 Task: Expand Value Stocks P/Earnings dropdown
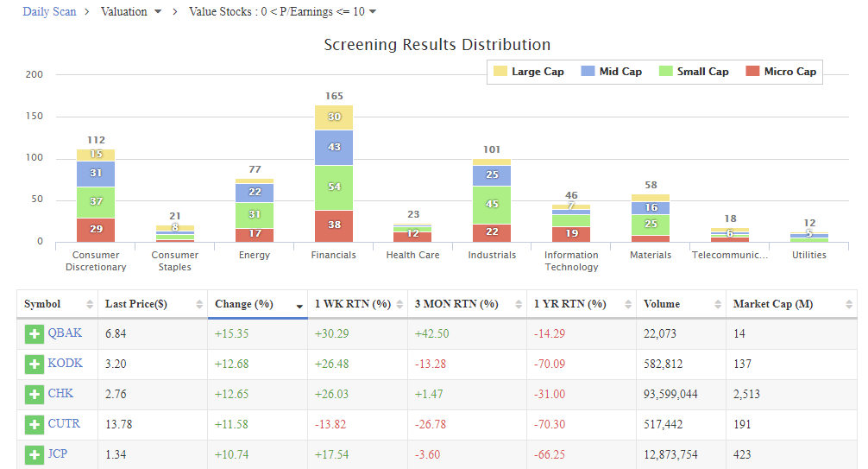point(282,12)
